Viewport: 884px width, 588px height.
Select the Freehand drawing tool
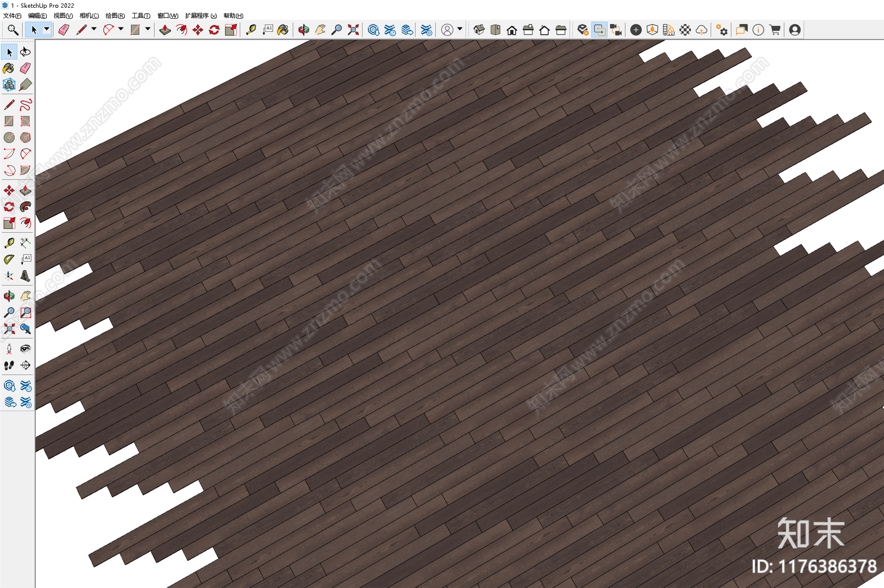coord(25,105)
